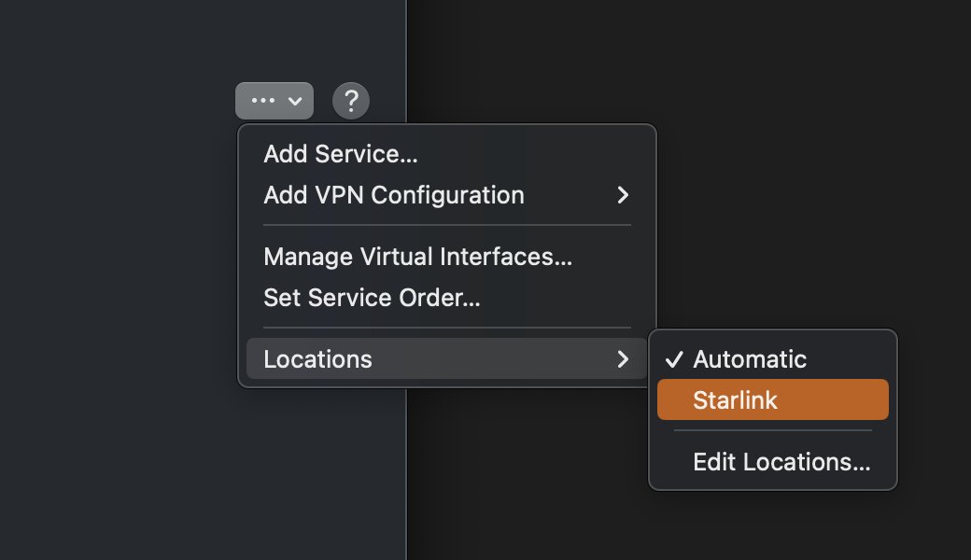
Task: Open Manage Virtual Interfaces…
Action: click(x=446, y=257)
